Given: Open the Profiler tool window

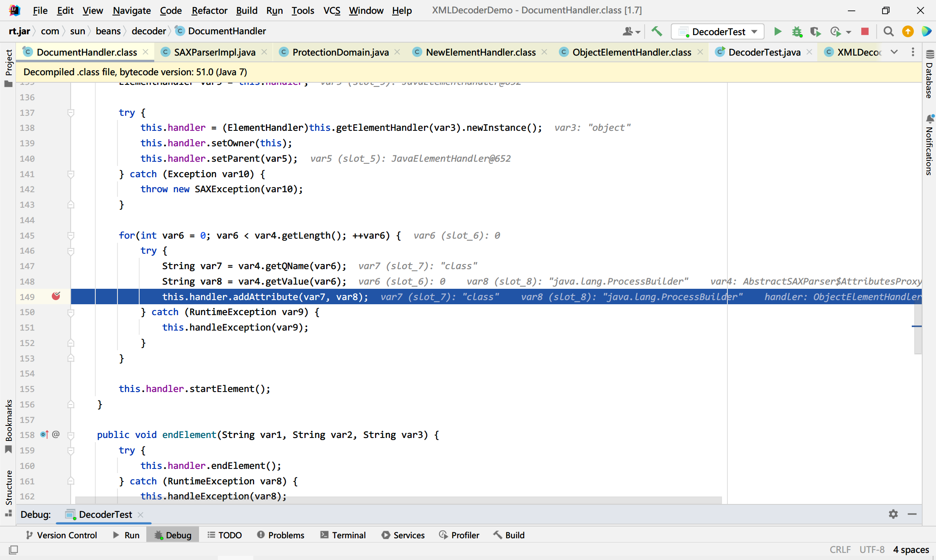Looking at the screenshot, I should click(459, 535).
